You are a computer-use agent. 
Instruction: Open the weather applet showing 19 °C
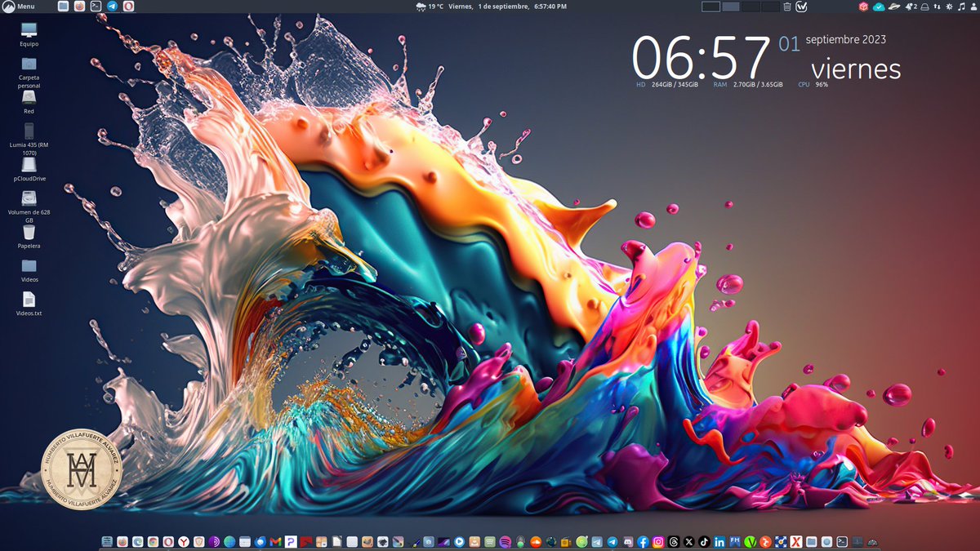pos(430,6)
